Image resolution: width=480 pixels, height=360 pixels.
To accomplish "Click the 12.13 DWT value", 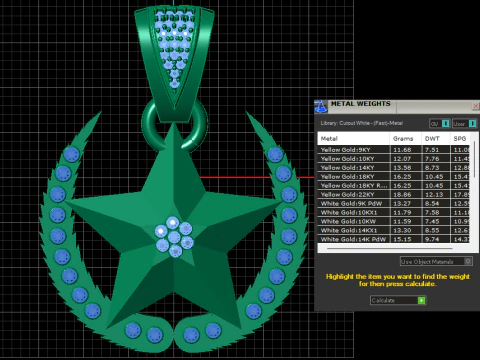I will tap(434, 195).
